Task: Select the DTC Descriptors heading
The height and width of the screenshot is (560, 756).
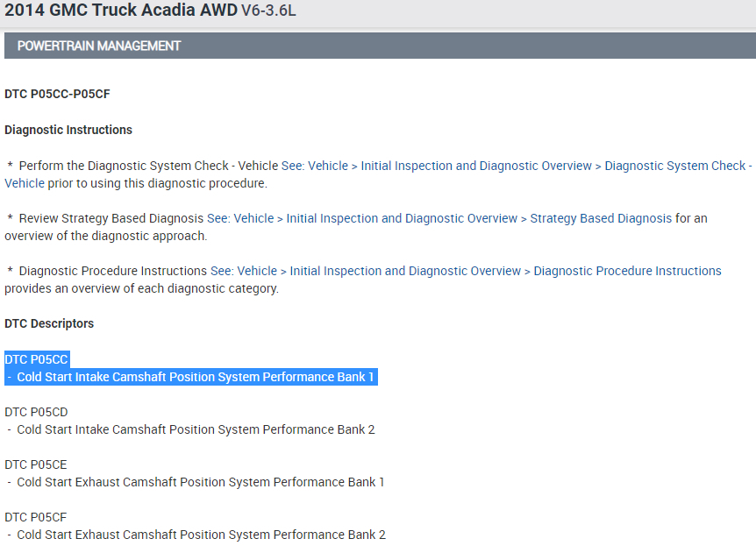Action: [x=49, y=323]
